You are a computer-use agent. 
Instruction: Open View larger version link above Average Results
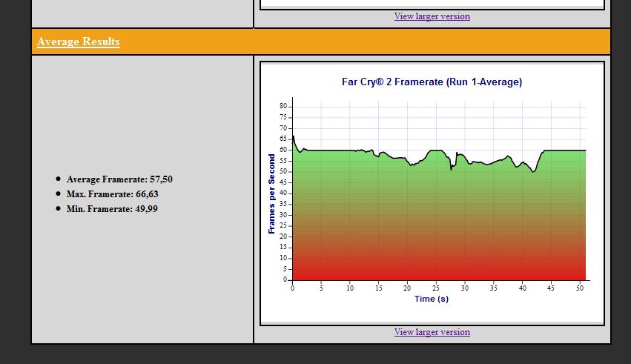[x=432, y=16]
